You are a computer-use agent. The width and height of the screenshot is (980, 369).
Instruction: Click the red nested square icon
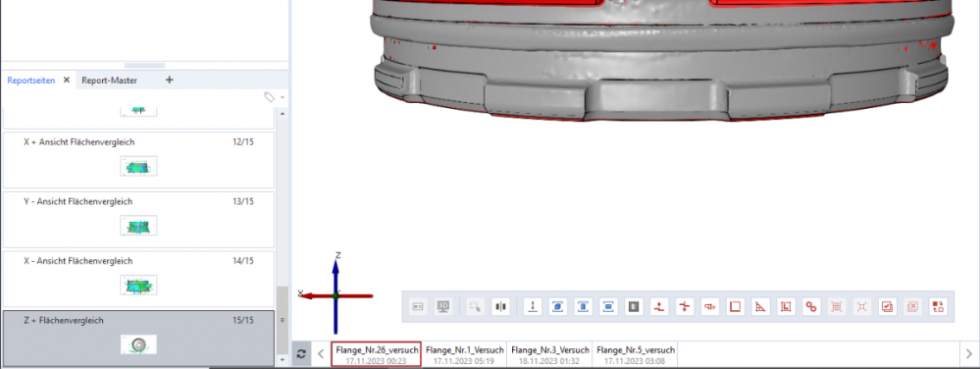[786, 306]
